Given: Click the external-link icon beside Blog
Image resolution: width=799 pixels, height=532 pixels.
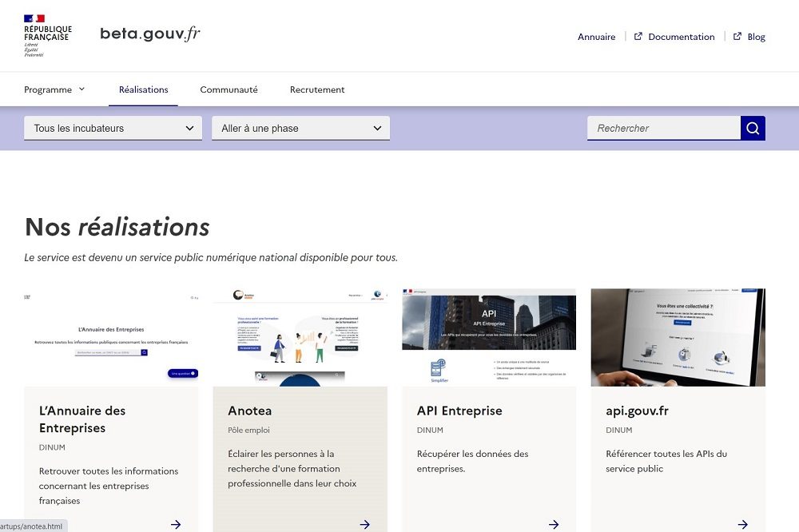Looking at the screenshot, I should point(737,36).
